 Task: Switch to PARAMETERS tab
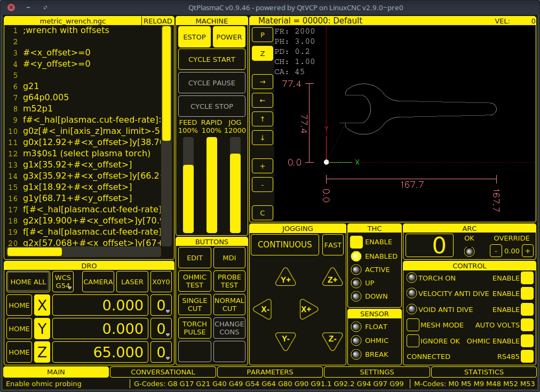269,372
